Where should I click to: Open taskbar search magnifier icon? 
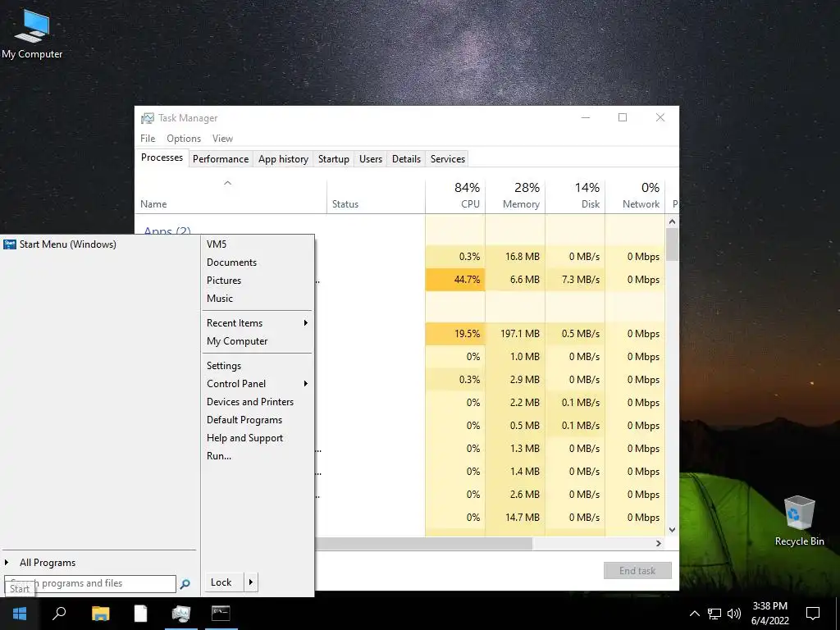pyautogui.click(x=59, y=614)
